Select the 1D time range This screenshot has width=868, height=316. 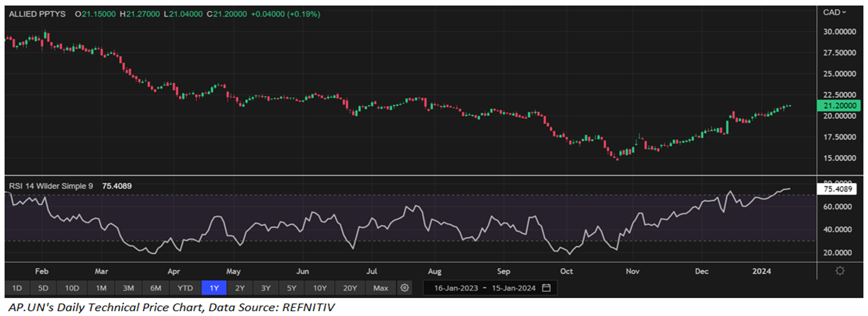(x=17, y=289)
